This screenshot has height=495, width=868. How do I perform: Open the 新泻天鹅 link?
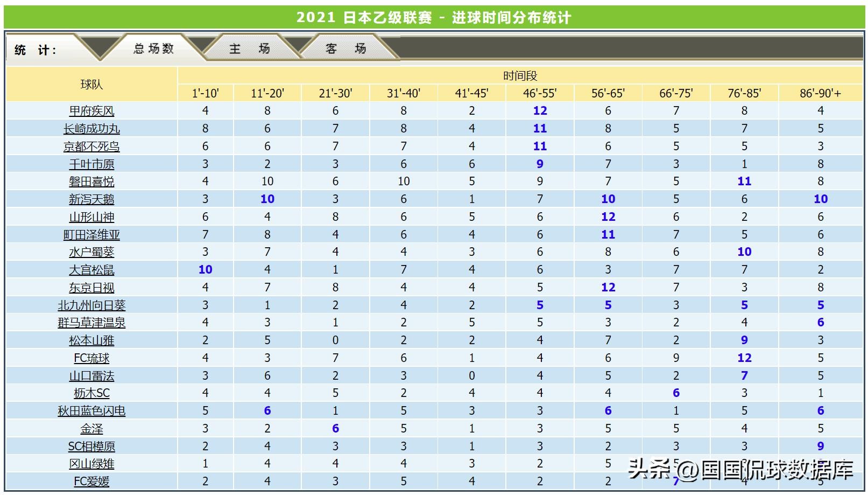point(91,199)
